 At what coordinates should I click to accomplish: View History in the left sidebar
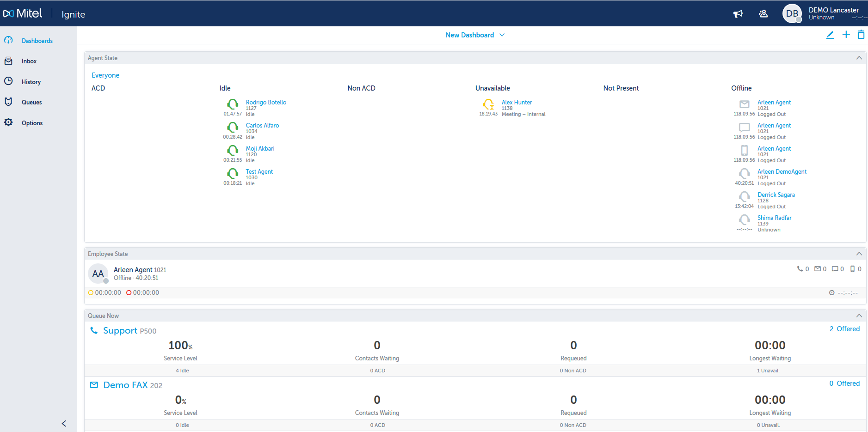(31, 81)
